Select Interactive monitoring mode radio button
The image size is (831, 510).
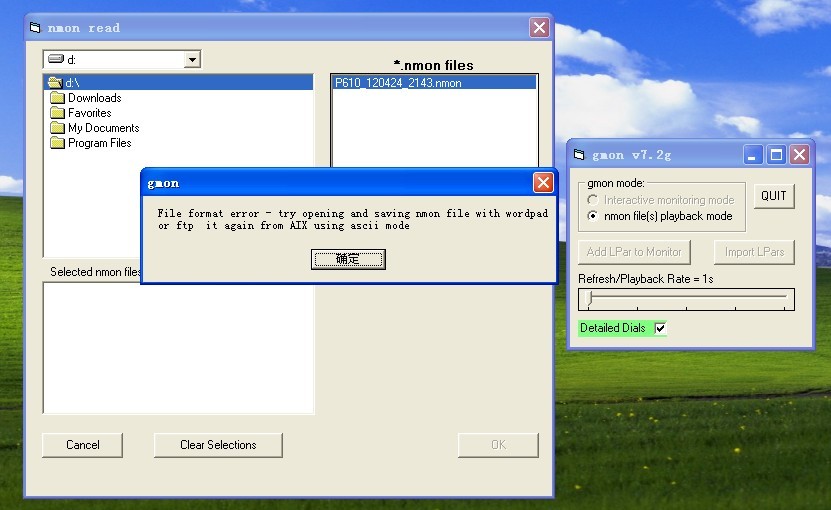pyautogui.click(x=593, y=200)
